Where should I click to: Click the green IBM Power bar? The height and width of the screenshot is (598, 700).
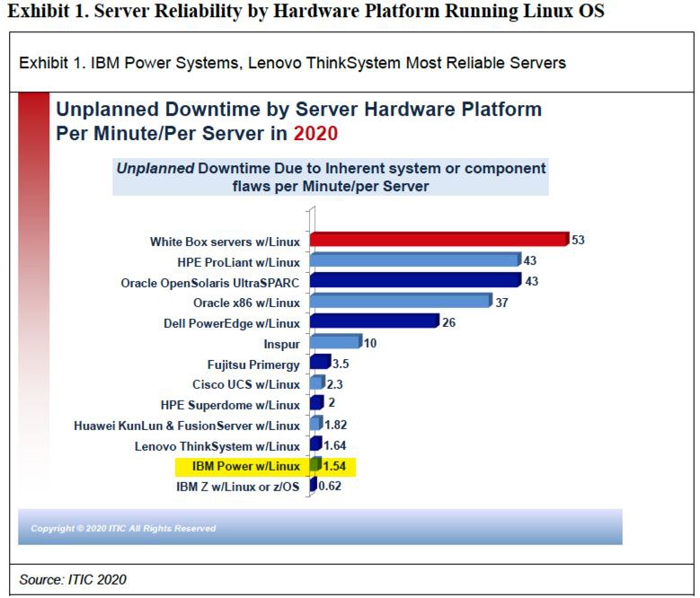[x=315, y=465]
